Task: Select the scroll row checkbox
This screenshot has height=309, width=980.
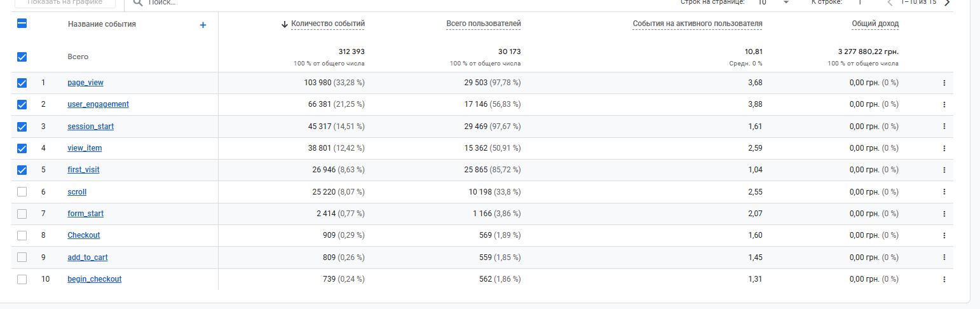Action: click(22, 192)
